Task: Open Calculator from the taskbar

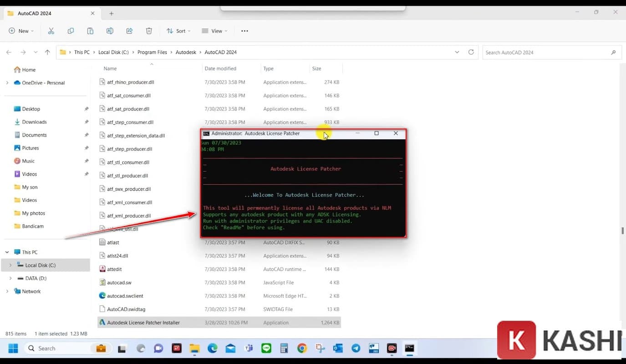Action: coord(284,348)
